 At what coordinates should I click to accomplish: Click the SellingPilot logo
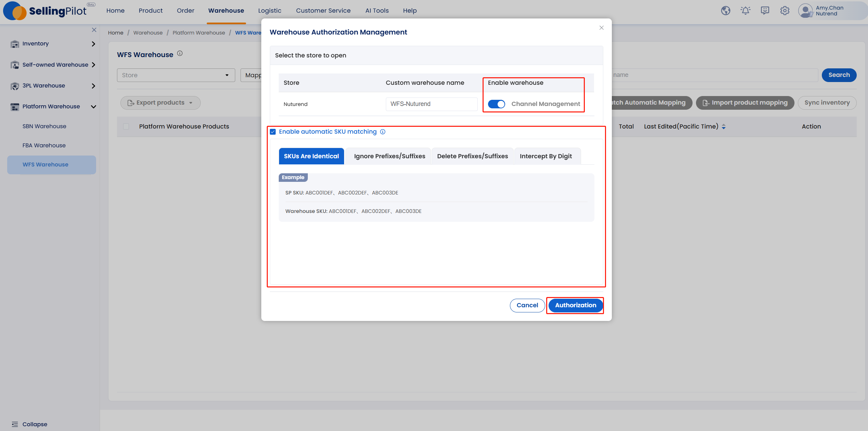49,11
